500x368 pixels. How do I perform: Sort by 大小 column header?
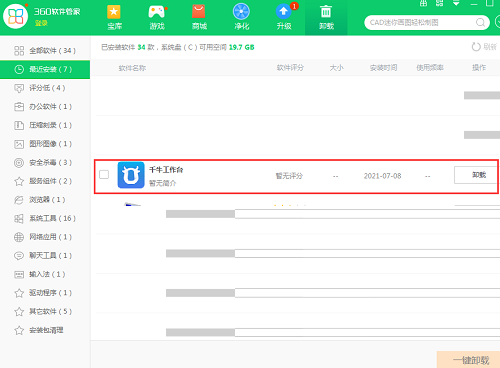pos(336,68)
